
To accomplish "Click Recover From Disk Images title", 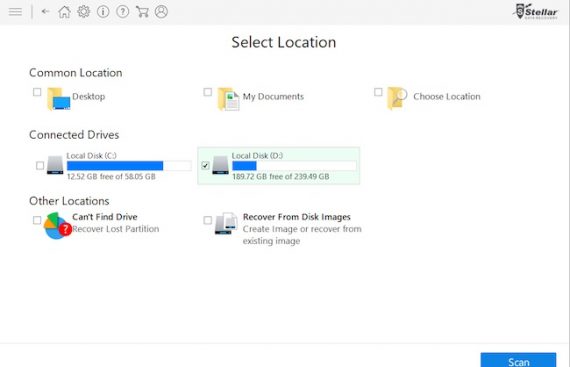I will tap(297, 217).
